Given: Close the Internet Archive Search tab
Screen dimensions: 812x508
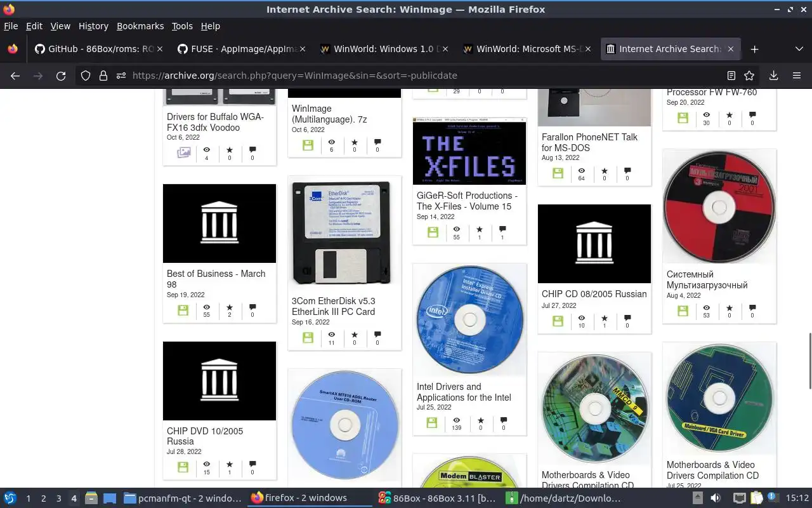Looking at the screenshot, I should tap(731, 49).
